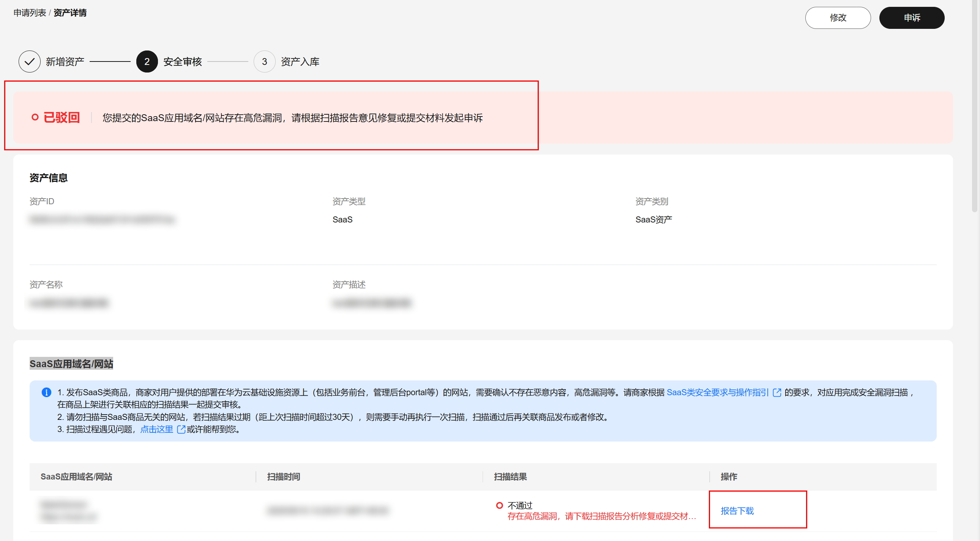The height and width of the screenshot is (541, 980).
Task: Click the 申诉 button
Action: click(x=912, y=17)
